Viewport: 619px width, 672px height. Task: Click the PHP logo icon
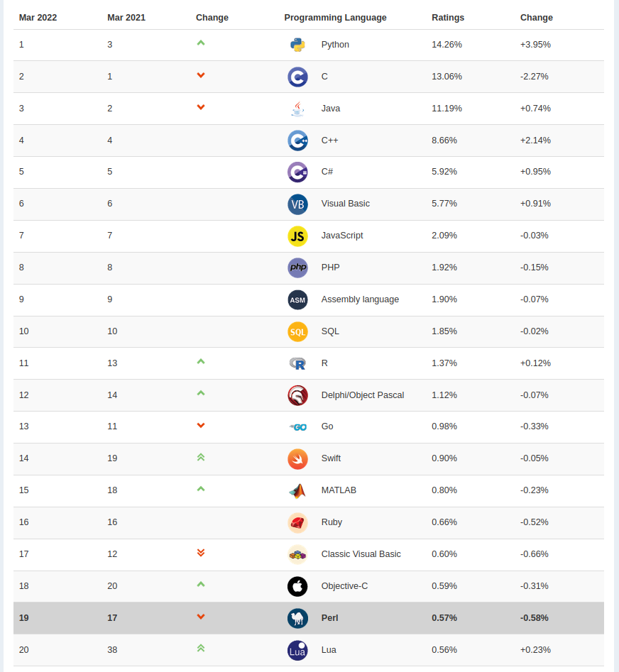[297, 268]
